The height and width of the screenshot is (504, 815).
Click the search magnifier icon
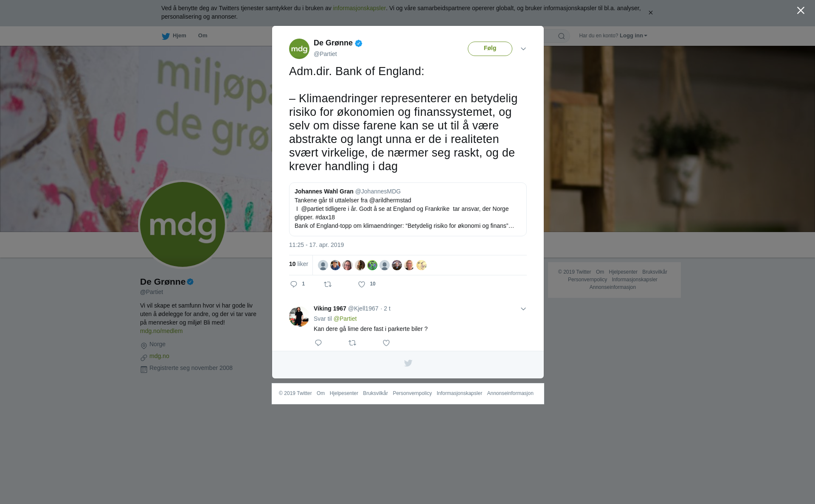[562, 36]
